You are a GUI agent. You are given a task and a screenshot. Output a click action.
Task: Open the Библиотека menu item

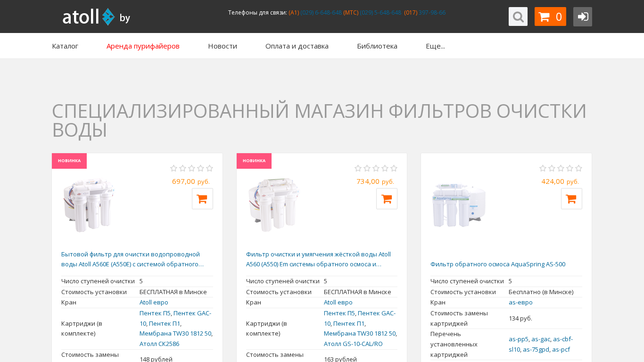tap(377, 46)
